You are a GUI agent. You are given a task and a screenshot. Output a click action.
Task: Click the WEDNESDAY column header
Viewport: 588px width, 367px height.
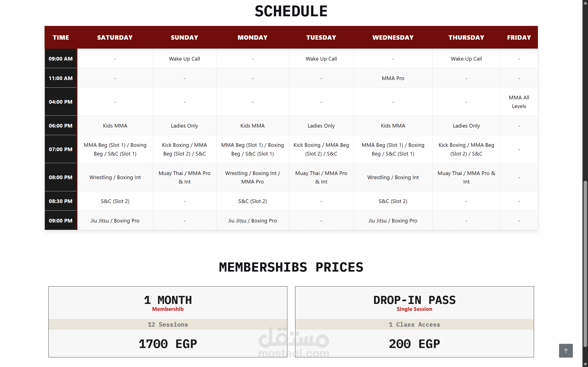coord(393,37)
